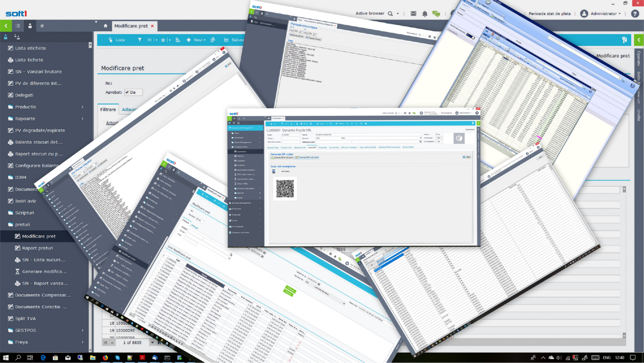Open the Nou dropdown arrow
Screen dimensions: 644x363
tap(204, 40)
